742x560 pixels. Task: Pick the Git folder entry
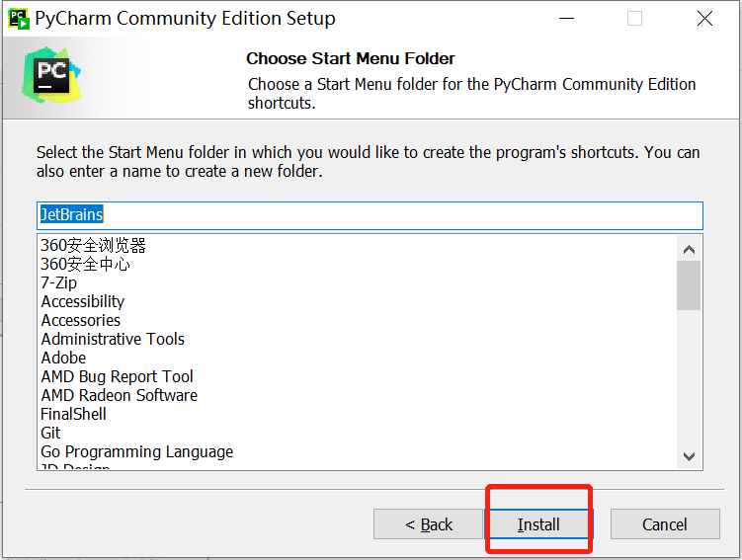tap(50, 433)
